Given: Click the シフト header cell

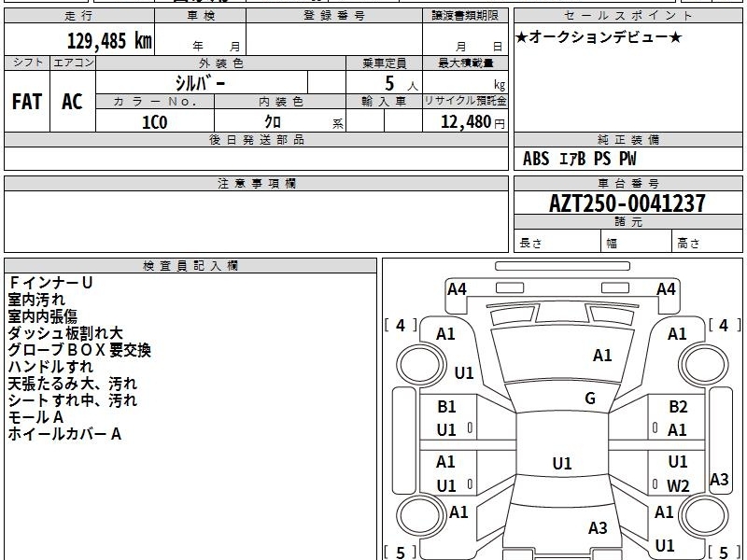Looking at the screenshot, I should pos(27,63).
